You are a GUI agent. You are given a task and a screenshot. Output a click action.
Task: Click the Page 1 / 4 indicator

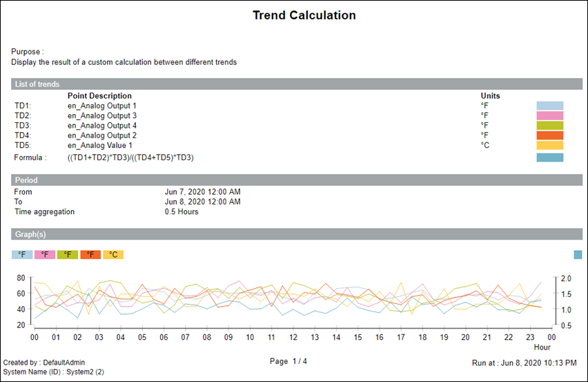tap(288, 361)
